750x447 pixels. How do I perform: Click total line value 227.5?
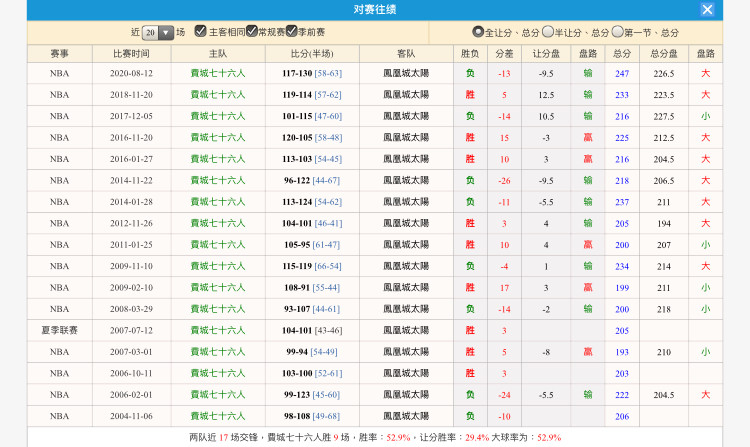click(664, 116)
